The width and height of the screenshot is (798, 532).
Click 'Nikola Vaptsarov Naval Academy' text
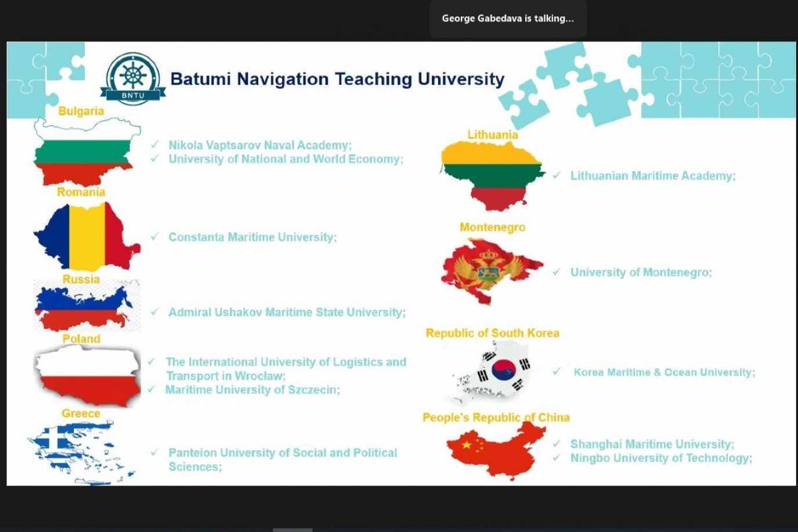(260, 145)
